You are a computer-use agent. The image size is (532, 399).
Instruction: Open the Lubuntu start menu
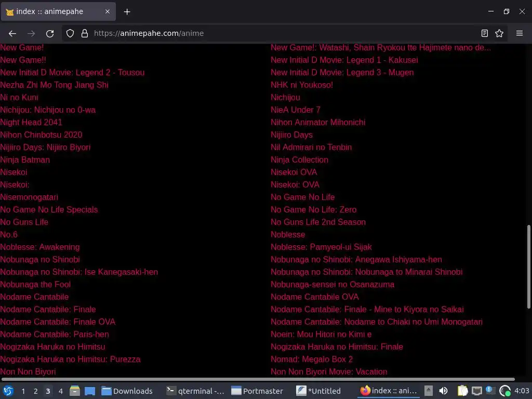[8, 391]
